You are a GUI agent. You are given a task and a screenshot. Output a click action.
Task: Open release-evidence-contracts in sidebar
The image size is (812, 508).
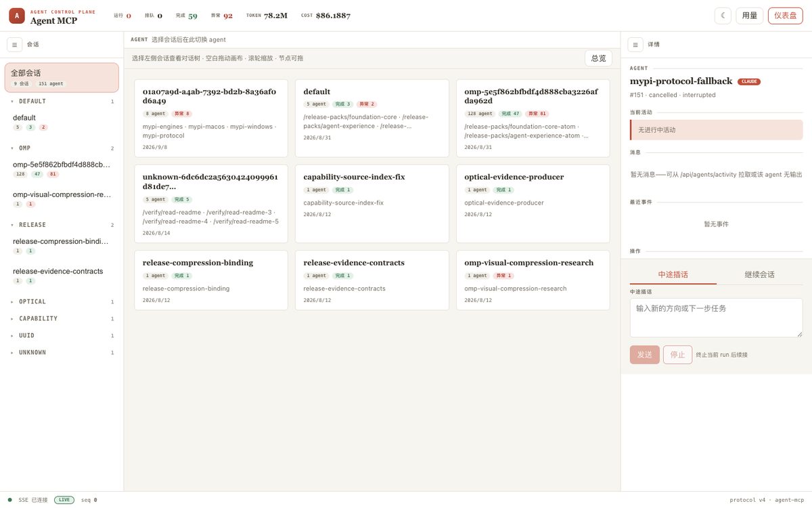click(62, 275)
